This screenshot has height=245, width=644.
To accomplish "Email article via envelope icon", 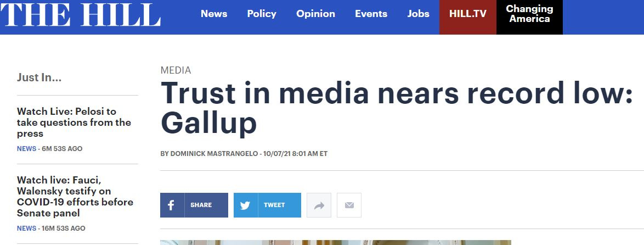I will (x=349, y=205).
